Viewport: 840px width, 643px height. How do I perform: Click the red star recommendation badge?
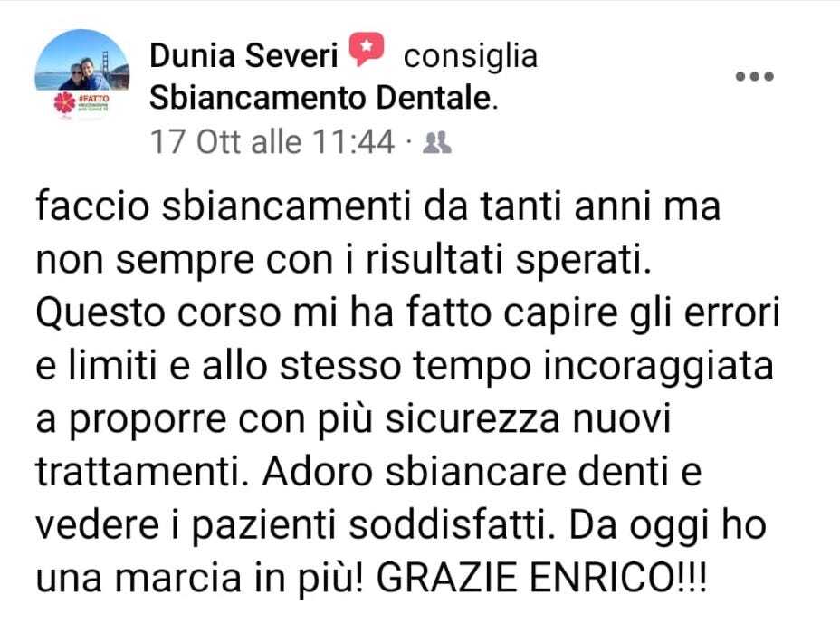[x=367, y=49]
